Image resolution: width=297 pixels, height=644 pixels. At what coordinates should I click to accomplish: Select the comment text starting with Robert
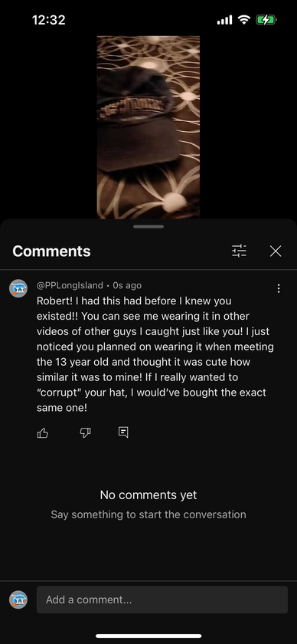[x=155, y=354]
